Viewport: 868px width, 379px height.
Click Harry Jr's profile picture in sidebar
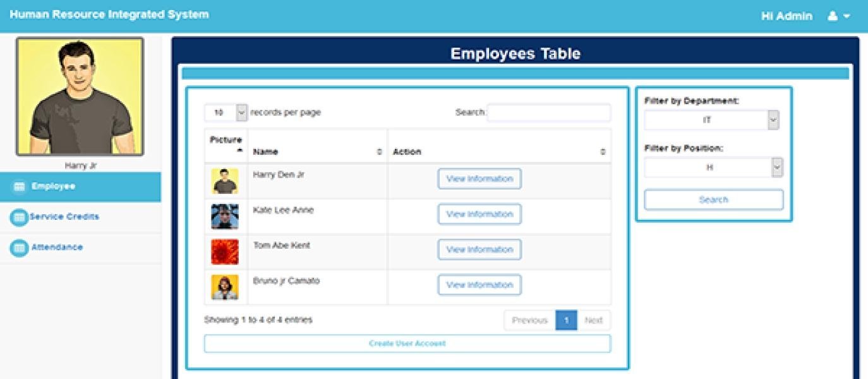(80, 96)
